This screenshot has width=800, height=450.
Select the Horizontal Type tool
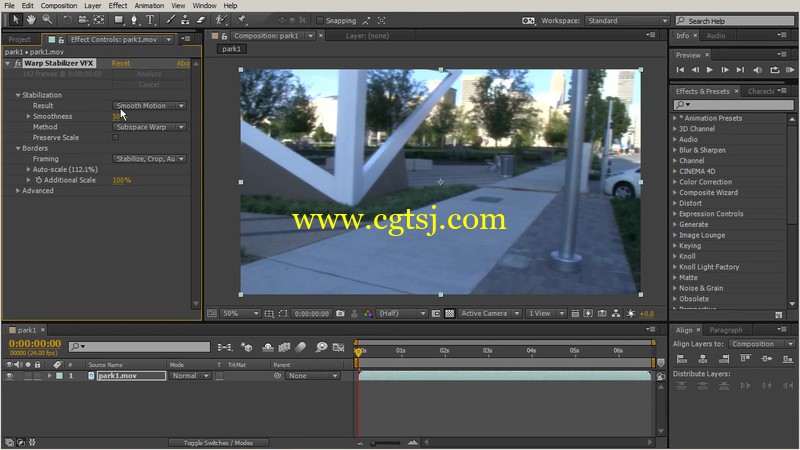click(150, 20)
